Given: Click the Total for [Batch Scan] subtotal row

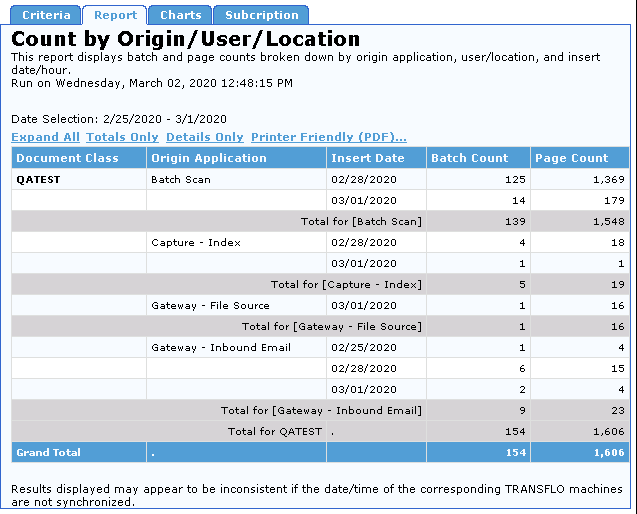Looking at the screenshot, I should point(361,221).
